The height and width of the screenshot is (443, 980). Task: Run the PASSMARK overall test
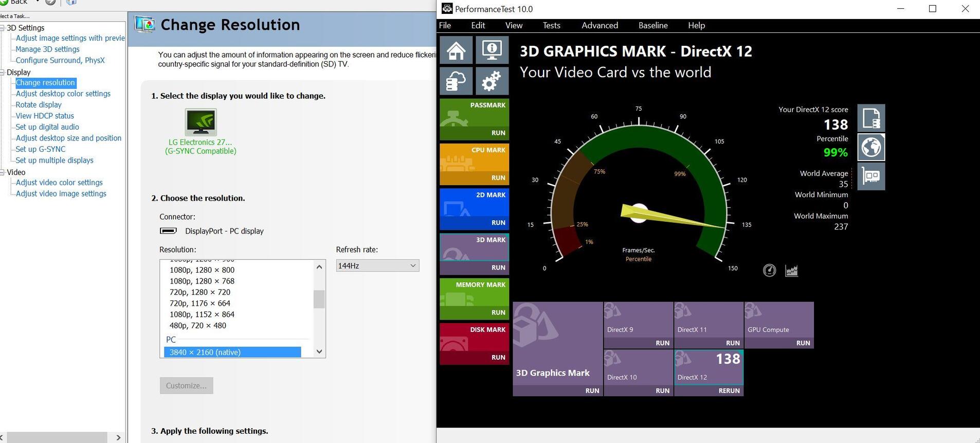tap(498, 133)
